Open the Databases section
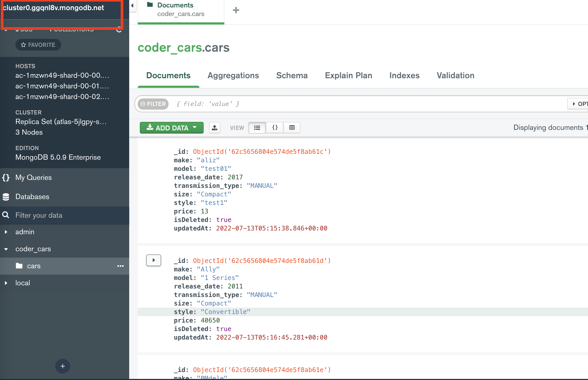Viewport: 588px width, 380px height. 65,197
